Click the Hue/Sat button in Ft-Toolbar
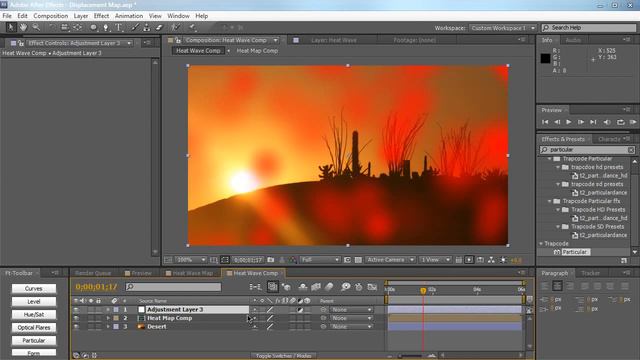Image resolution: width=640 pixels, height=360 pixels. (33, 314)
